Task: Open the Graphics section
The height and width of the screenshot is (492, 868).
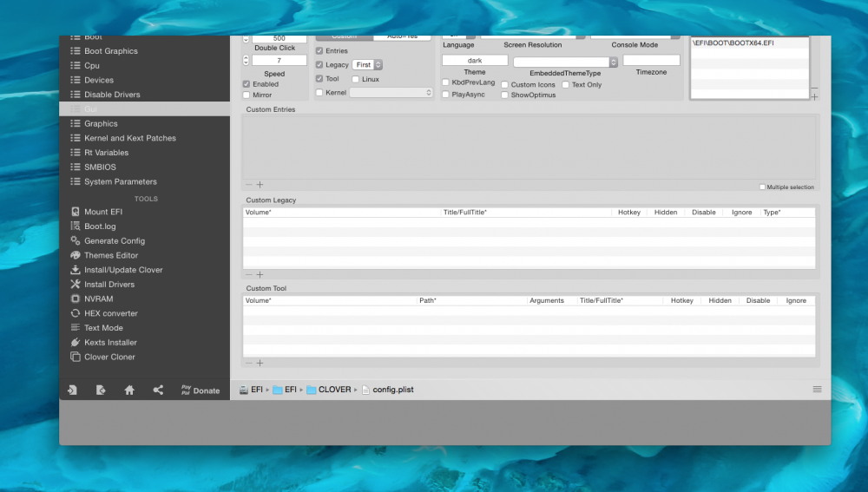Action: [101, 123]
